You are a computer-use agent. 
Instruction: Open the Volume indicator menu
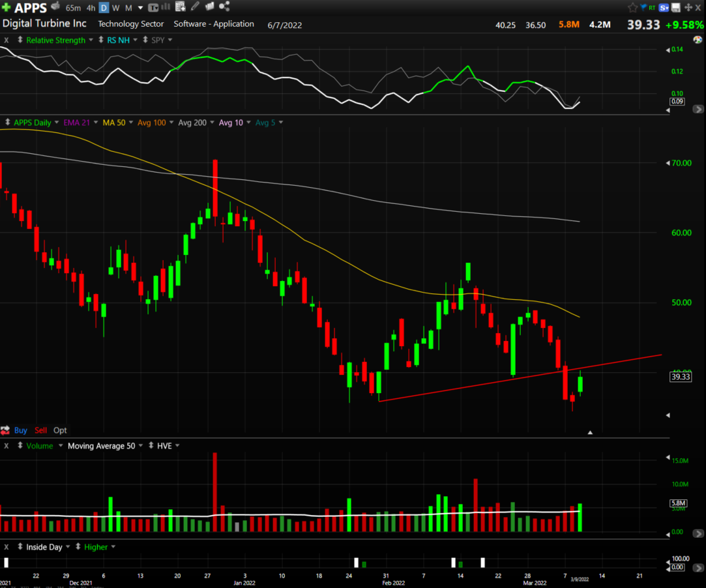click(61, 446)
